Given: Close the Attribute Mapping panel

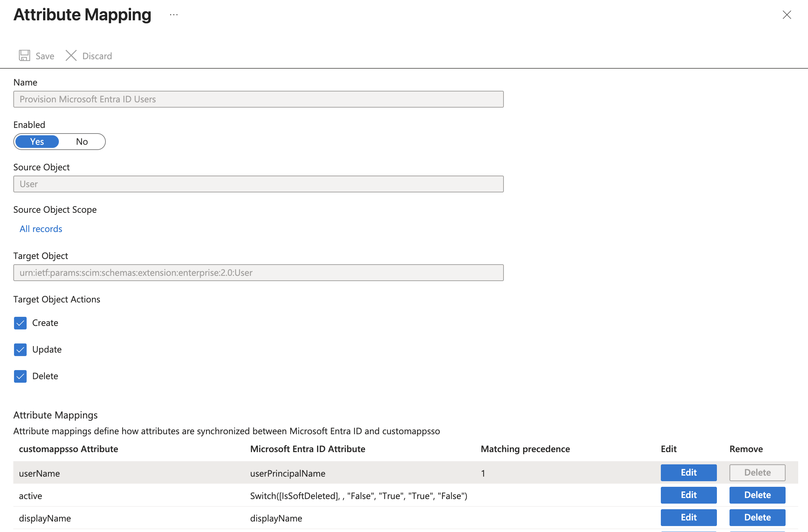Looking at the screenshot, I should tap(787, 15).
